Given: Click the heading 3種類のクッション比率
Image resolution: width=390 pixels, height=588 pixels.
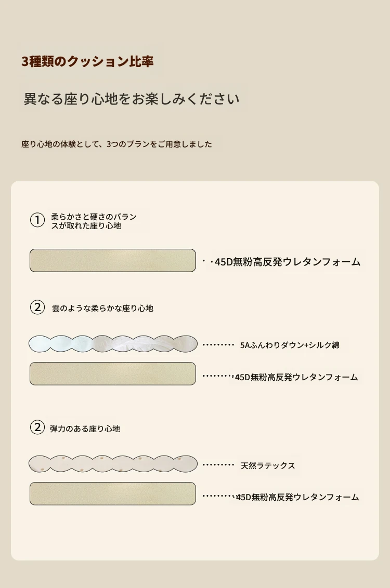Looking at the screenshot, I should click(87, 61).
